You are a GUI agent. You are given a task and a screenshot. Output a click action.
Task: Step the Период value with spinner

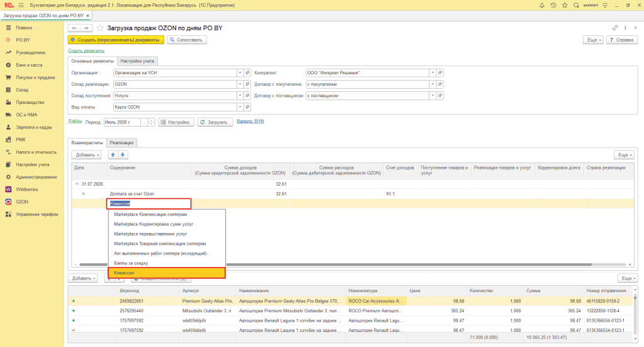(151, 122)
